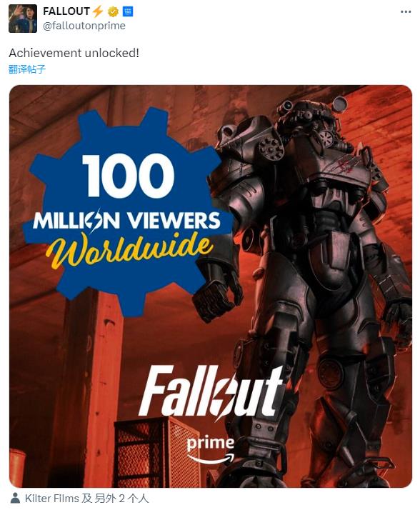The image size is (420, 510).
Task: Open the FALLOUT account profile picture
Action: [x=23, y=19]
